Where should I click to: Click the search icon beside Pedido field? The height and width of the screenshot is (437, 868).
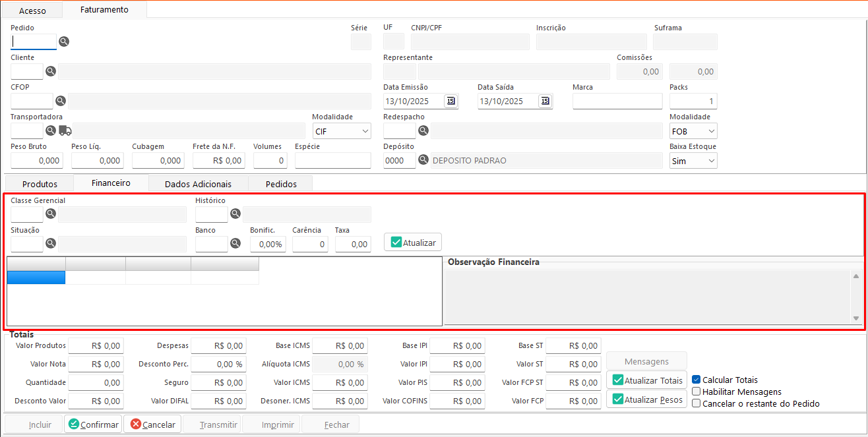(64, 42)
